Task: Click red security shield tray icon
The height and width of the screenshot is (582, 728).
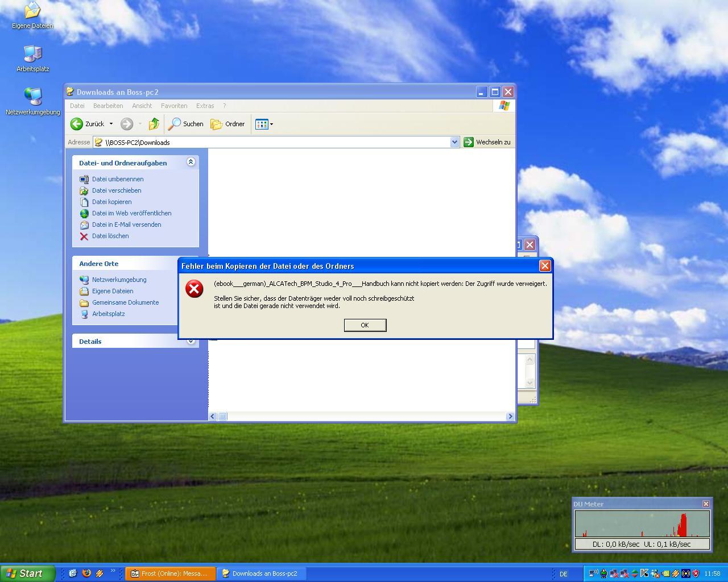Action: click(x=696, y=573)
